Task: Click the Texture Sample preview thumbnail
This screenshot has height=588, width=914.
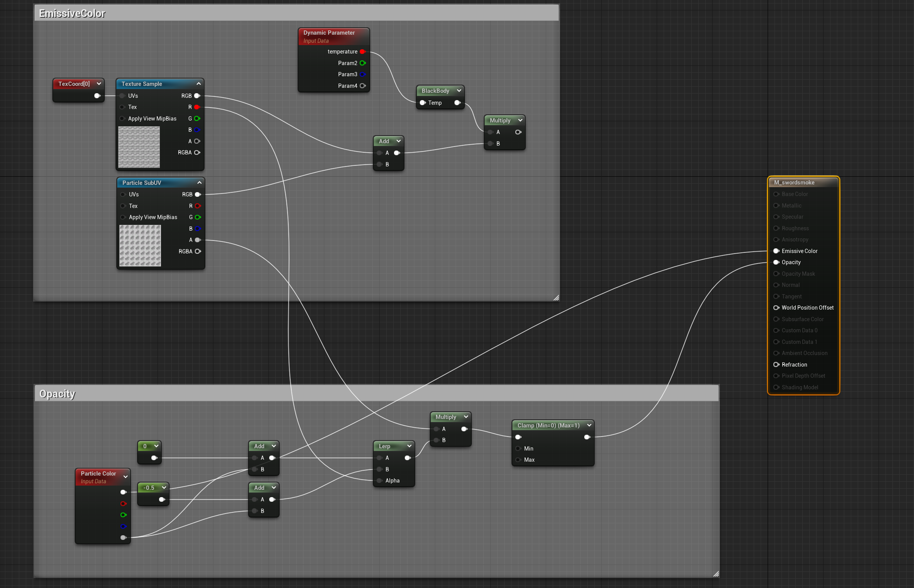Action: coord(139,147)
